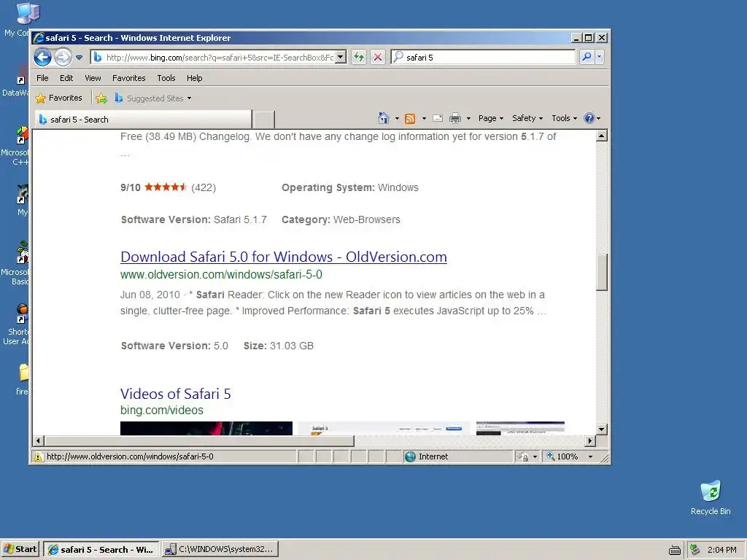Click the vertical scrollbar down arrow
Image resolution: width=747 pixels, height=560 pixels.
[x=602, y=429]
